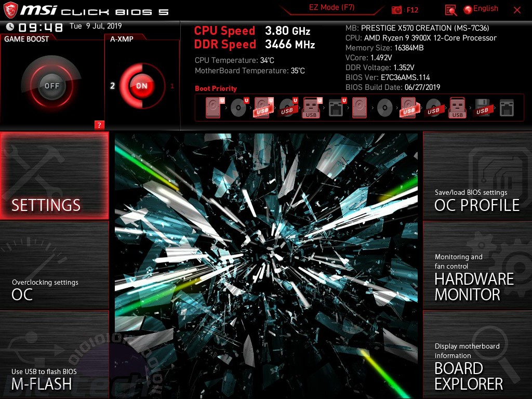Click the A-XMP panel title
The height and width of the screenshot is (399, 532).
pos(122,39)
